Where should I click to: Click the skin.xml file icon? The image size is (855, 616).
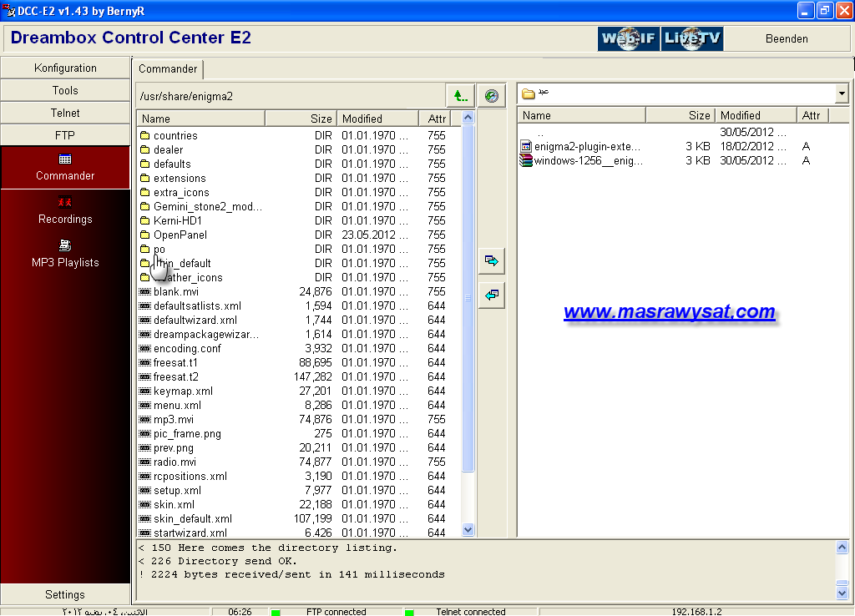(x=144, y=504)
